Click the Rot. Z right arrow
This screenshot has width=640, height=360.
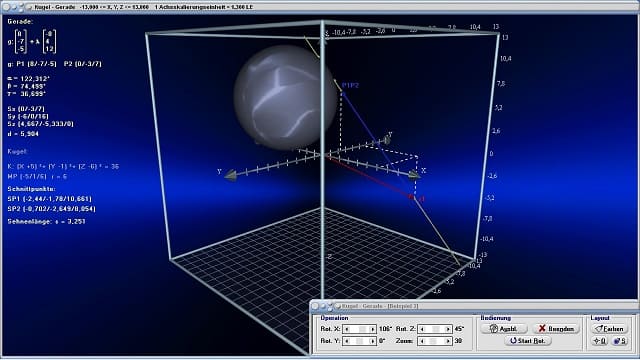448,329
